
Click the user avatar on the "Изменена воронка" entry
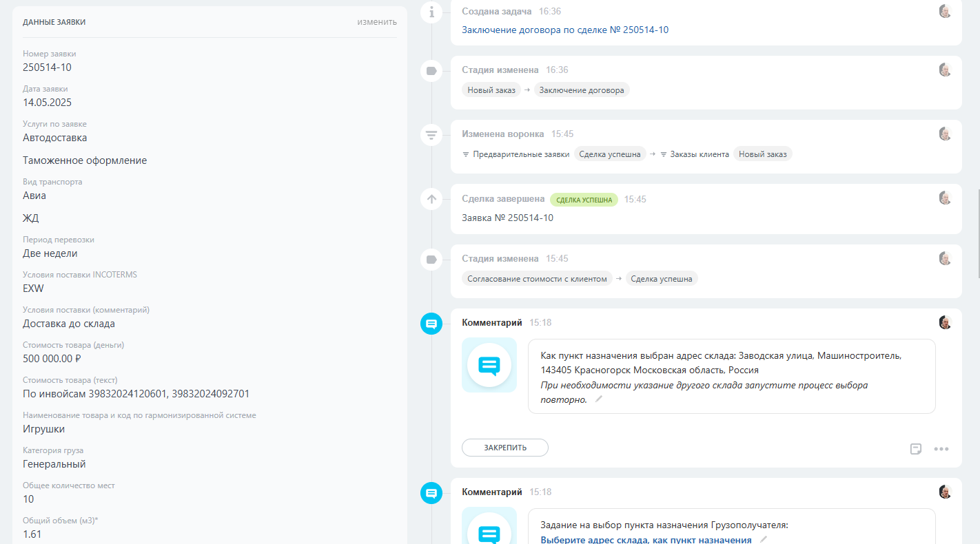click(x=945, y=134)
